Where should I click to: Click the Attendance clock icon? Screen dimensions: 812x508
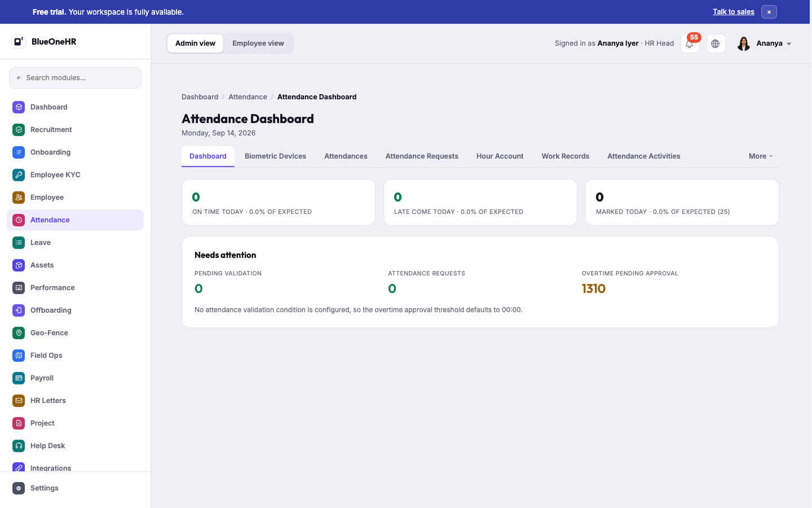19,220
